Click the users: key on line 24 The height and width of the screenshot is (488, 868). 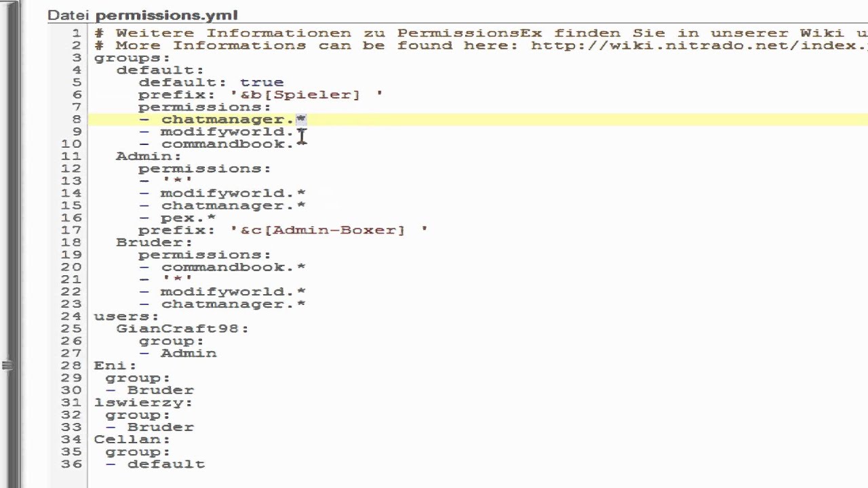click(126, 317)
